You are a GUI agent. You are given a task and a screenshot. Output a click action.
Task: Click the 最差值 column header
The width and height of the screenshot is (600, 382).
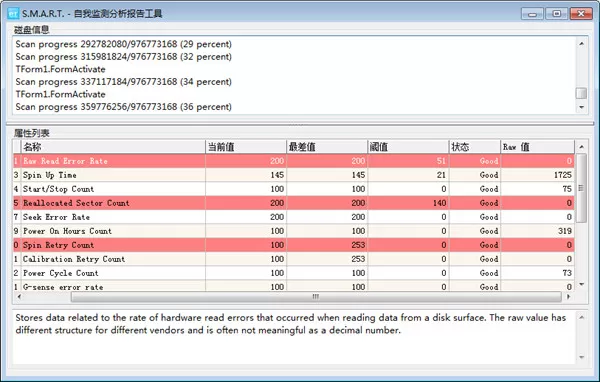327,147
